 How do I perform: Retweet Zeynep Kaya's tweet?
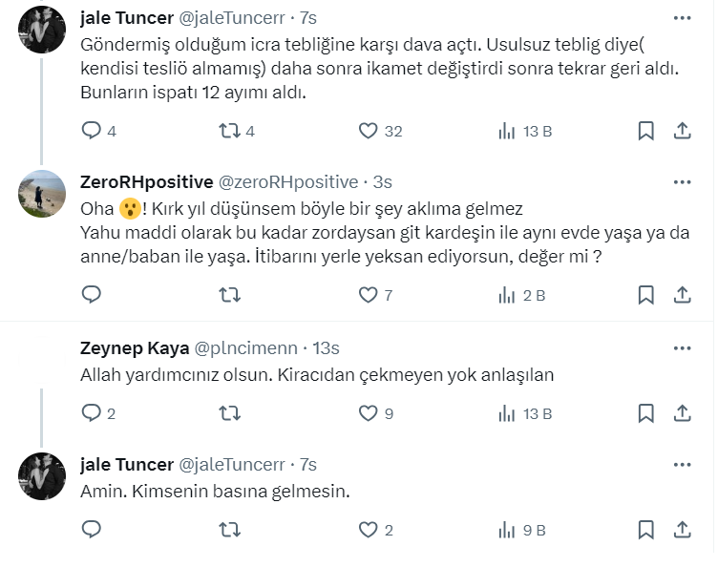229,413
